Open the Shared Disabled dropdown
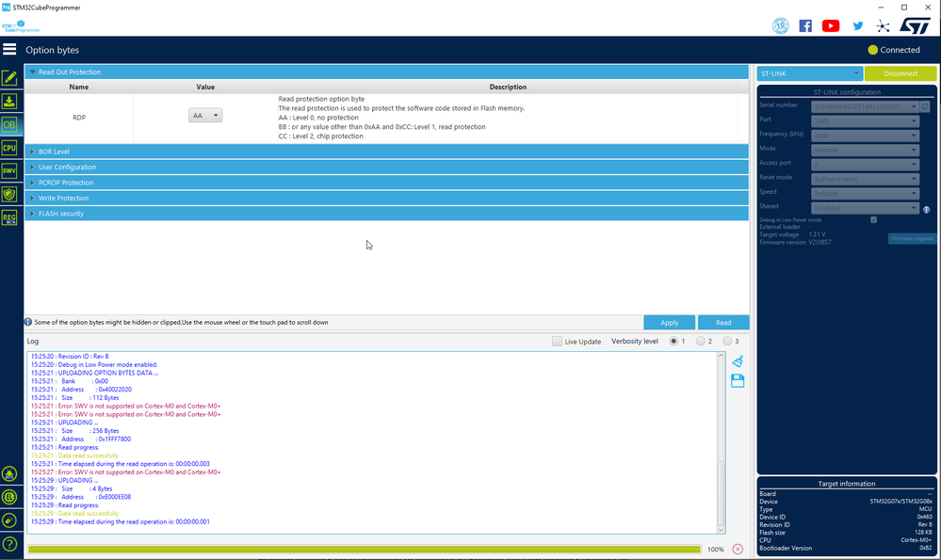This screenshot has width=941, height=560. (x=865, y=207)
